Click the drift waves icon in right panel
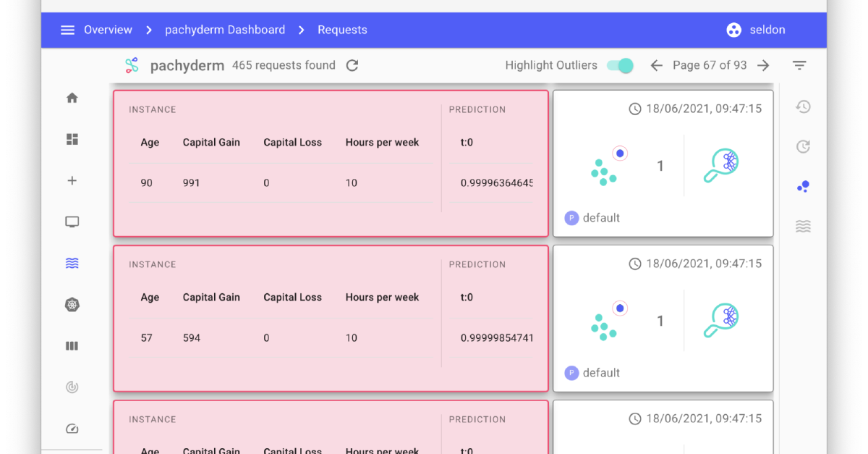 pos(803,227)
